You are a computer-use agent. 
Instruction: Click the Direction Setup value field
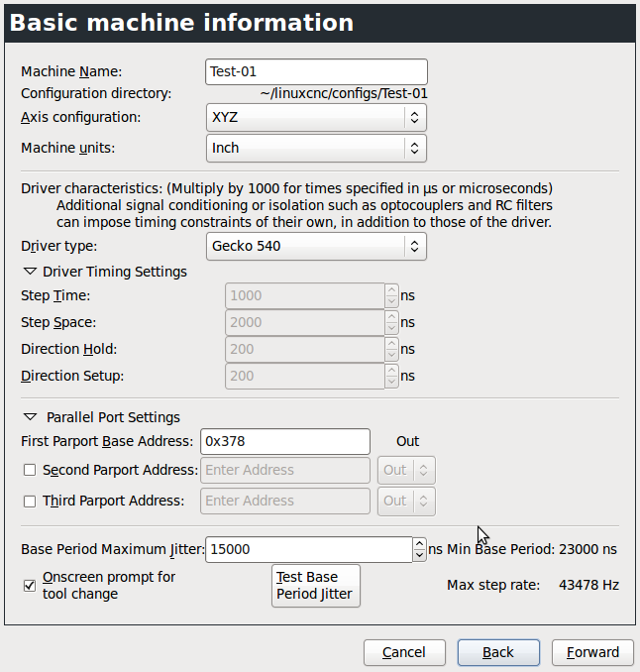click(x=305, y=376)
